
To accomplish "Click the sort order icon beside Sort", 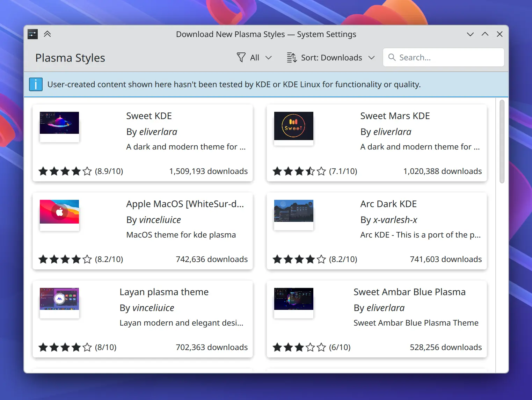I will pos(291,57).
